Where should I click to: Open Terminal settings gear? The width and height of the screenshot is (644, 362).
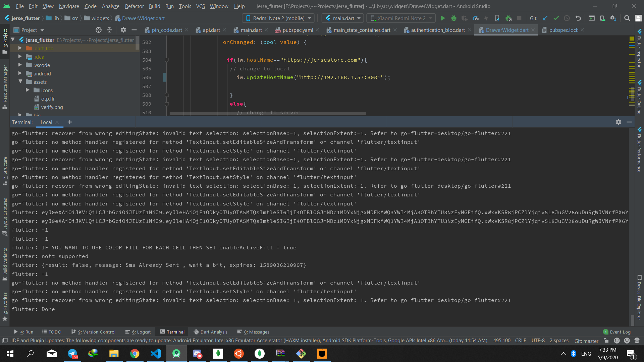coord(618,122)
